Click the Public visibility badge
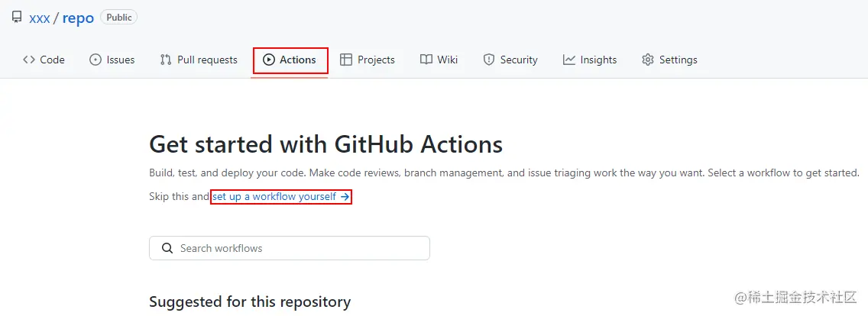868x316 pixels. [119, 17]
